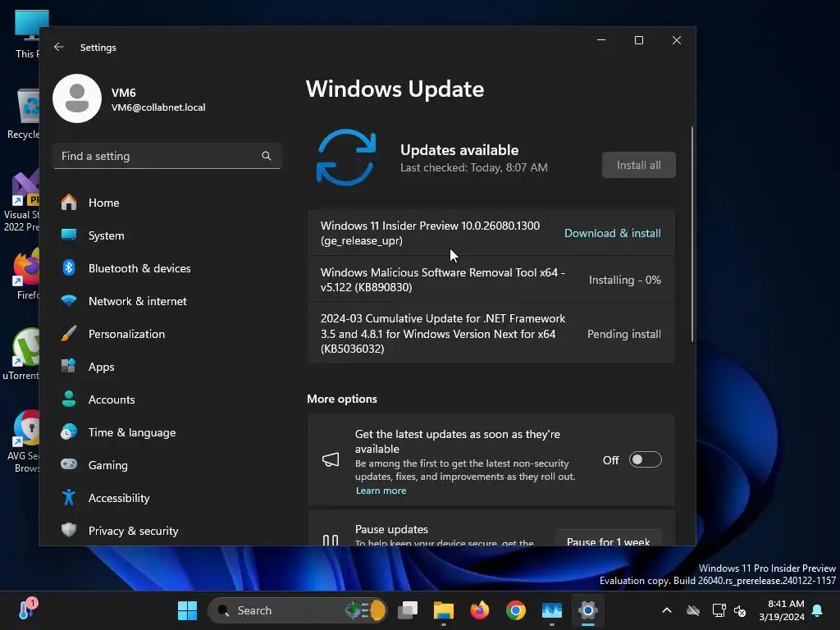Click the Accessibility figure icon
Viewport: 840px width, 630px height.
coord(69,498)
